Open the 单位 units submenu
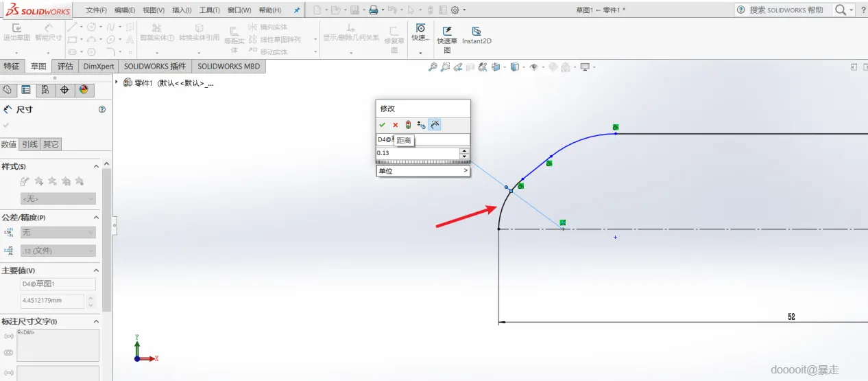Screen dimensions: 868x381 point(423,171)
